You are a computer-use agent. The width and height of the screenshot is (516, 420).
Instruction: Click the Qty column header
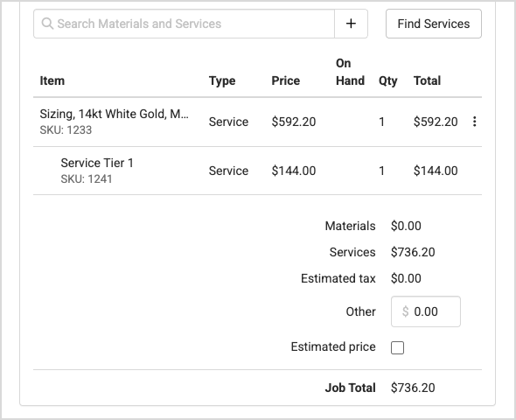tap(388, 80)
